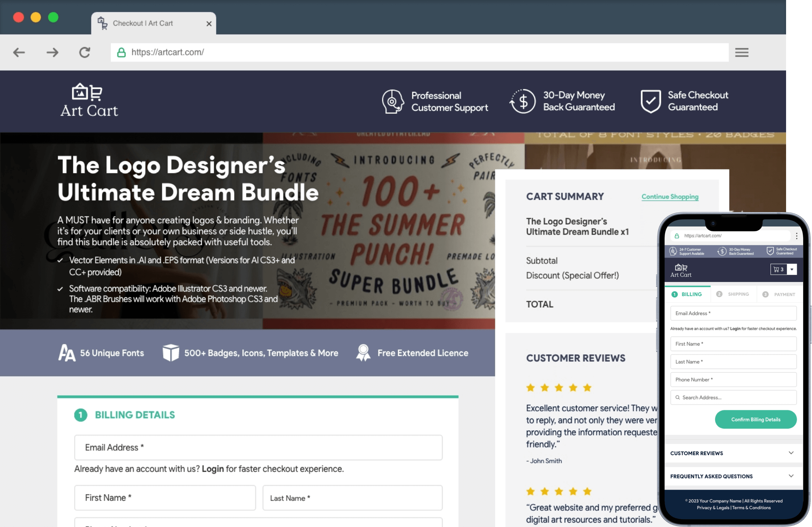Image resolution: width=812 pixels, height=527 pixels.
Task: Click the phone Phone Number field
Action: (x=733, y=379)
